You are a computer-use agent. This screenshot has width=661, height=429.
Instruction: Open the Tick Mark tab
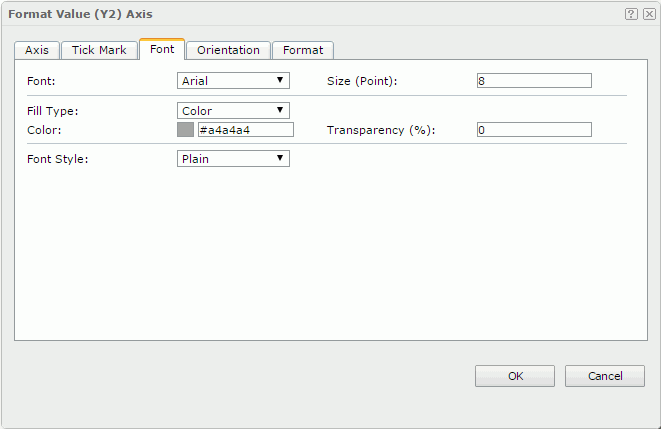pyautogui.click(x=99, y=50)
